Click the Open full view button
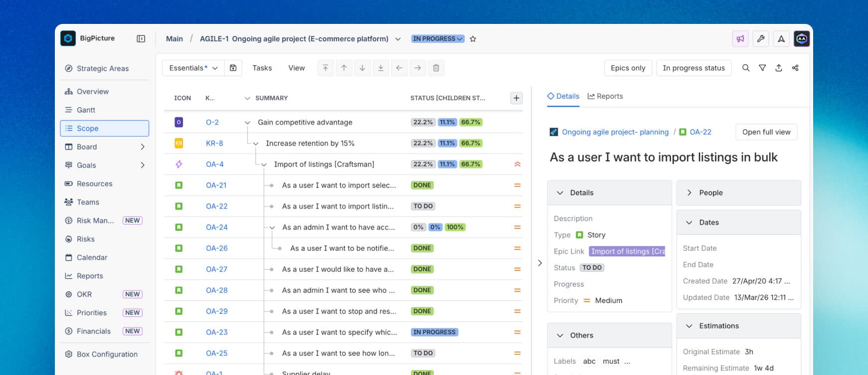This screenshot has height=375, width=868. 766,132
